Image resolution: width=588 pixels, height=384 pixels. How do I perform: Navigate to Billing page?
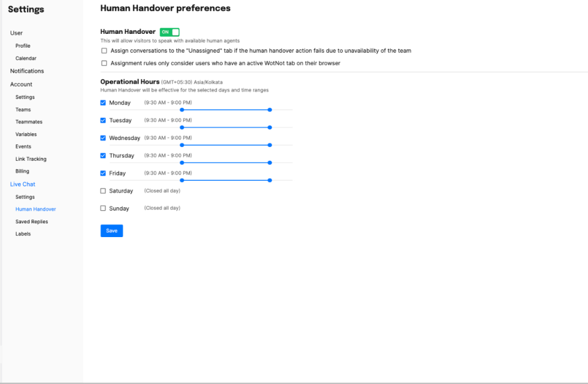[x=22, y=171]
